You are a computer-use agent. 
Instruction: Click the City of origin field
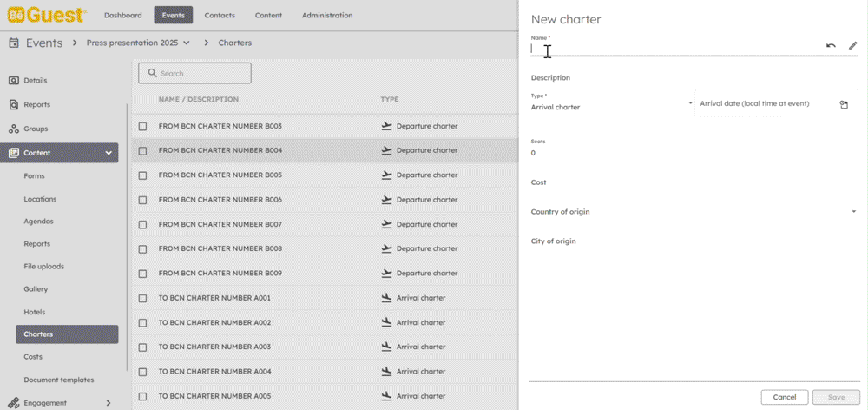point(694,241)
